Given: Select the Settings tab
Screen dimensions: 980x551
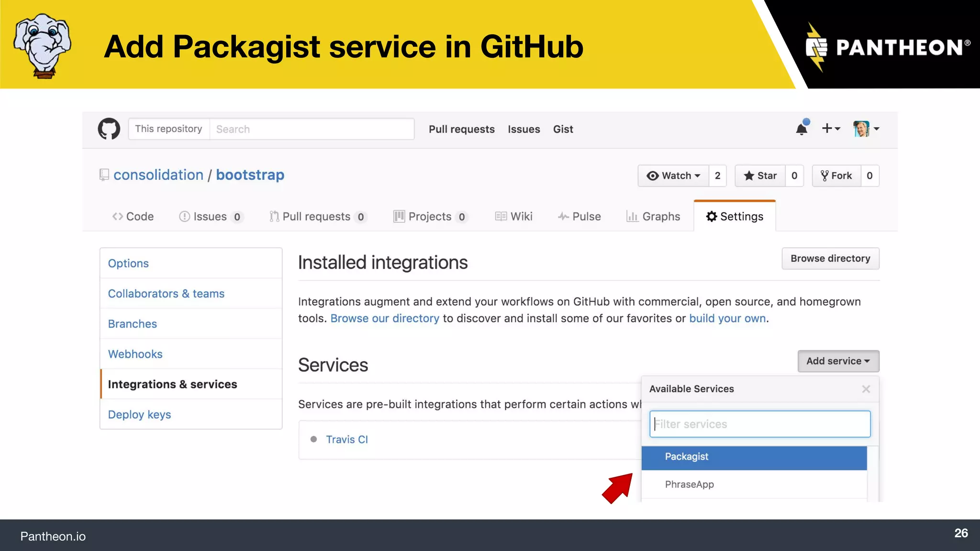Looking at the screenshot, I should point(735,216).
